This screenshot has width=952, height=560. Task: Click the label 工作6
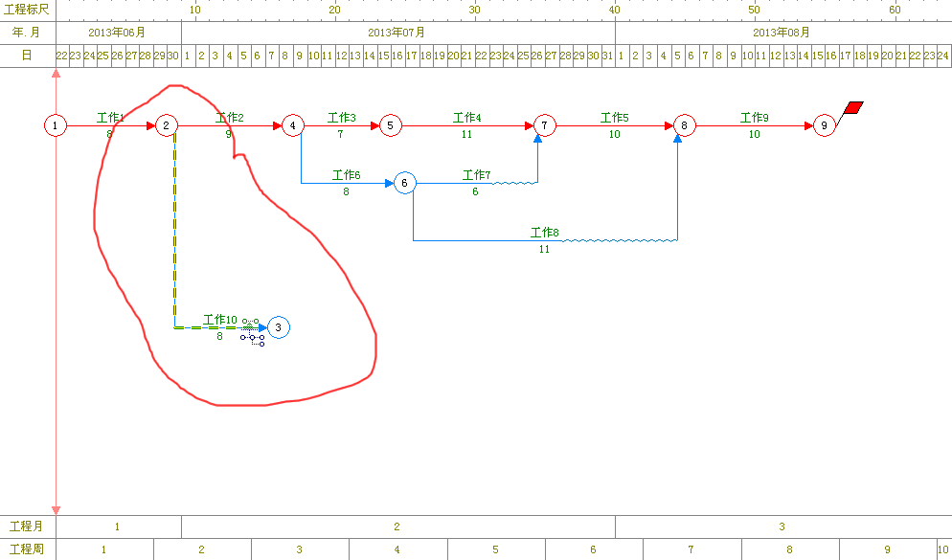tap(346, 175)
